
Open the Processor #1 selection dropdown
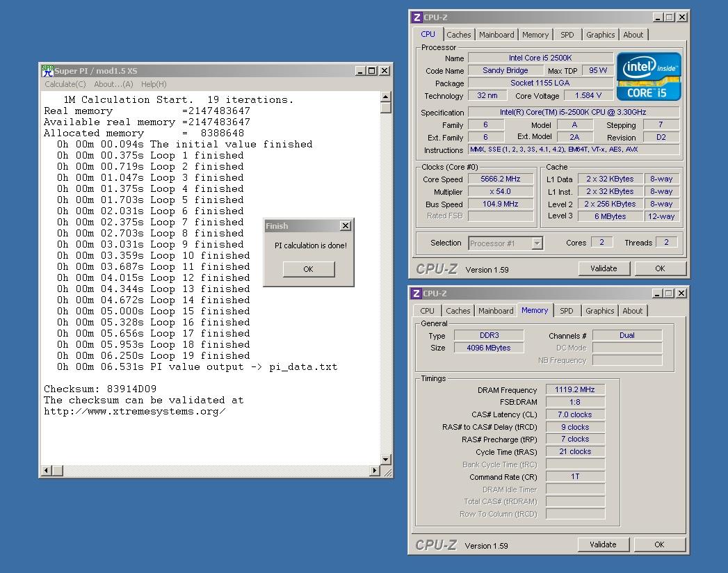pos(537,243)
